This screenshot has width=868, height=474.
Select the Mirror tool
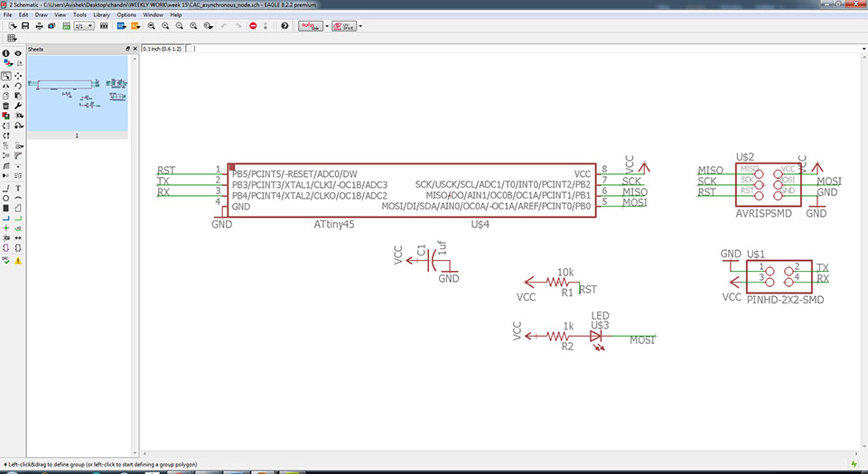[x=6, y=86]
